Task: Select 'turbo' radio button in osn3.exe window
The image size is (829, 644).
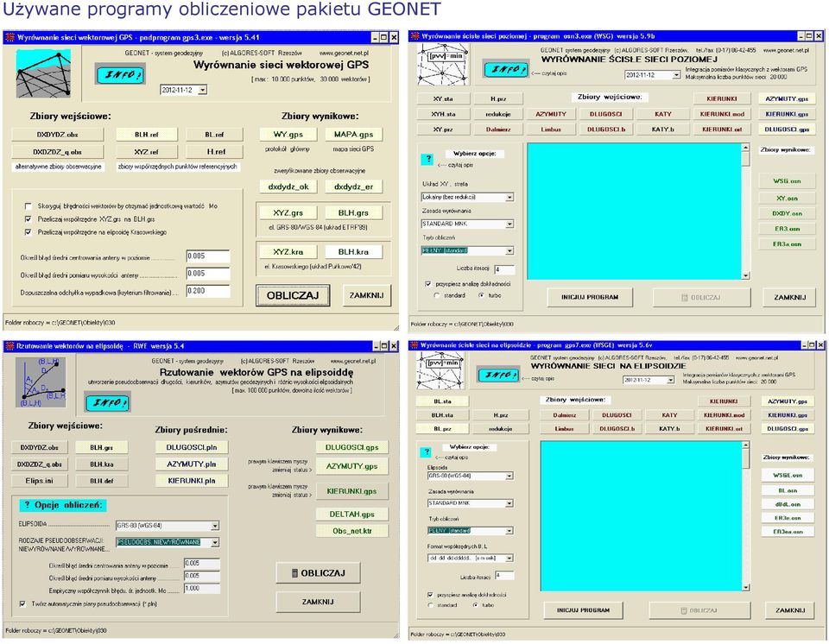Action: click(x=481, y=295)
